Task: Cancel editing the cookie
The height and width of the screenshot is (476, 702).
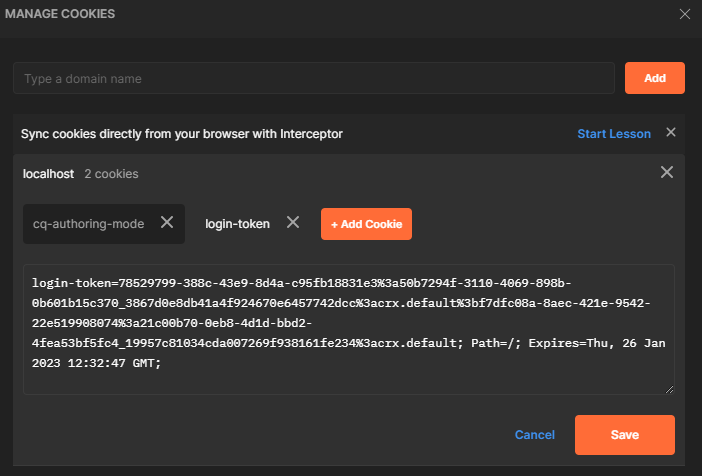Action: coord(534,435)
